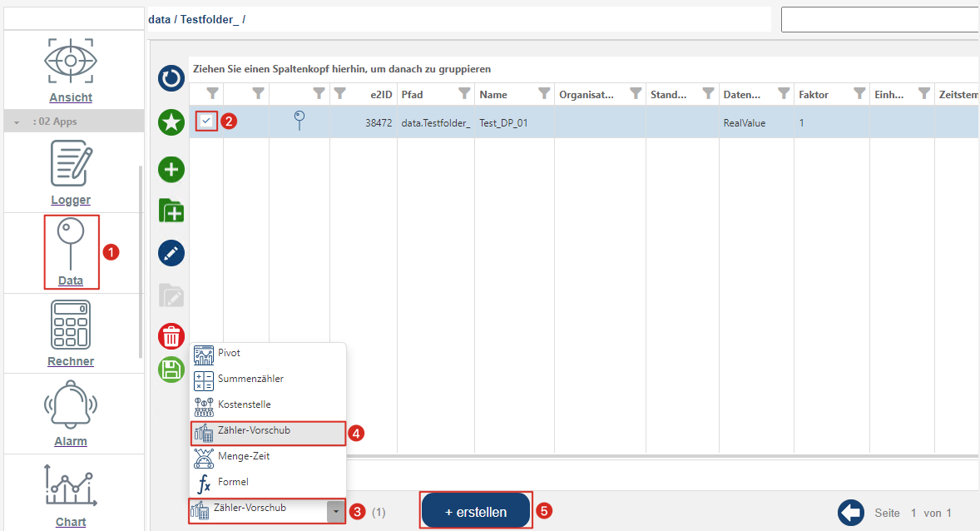Image resolution: width=980 pixels, height=531 pixels.
Task: Collapse the 02 Apps sidebar section
Action: [x=17, y=122]
